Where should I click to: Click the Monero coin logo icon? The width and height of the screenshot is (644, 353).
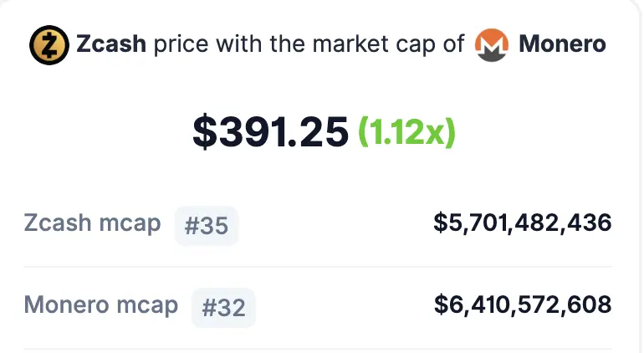click(x=492, y=44)
